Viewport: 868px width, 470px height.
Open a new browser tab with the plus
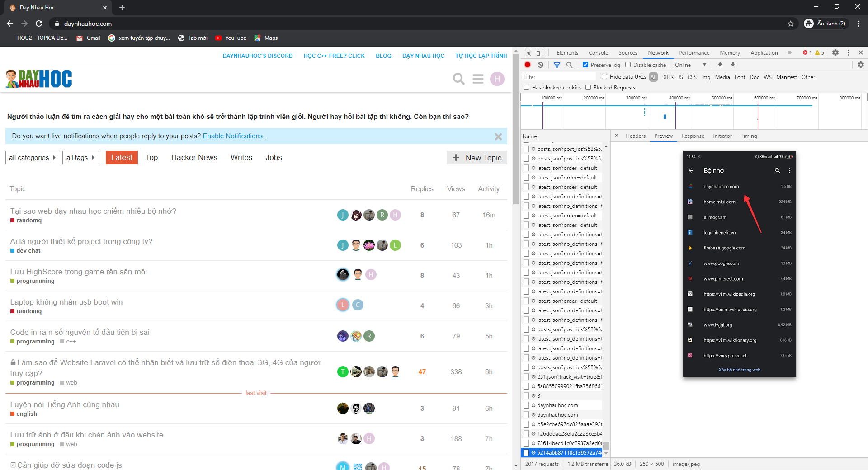(x=122, y=8)
